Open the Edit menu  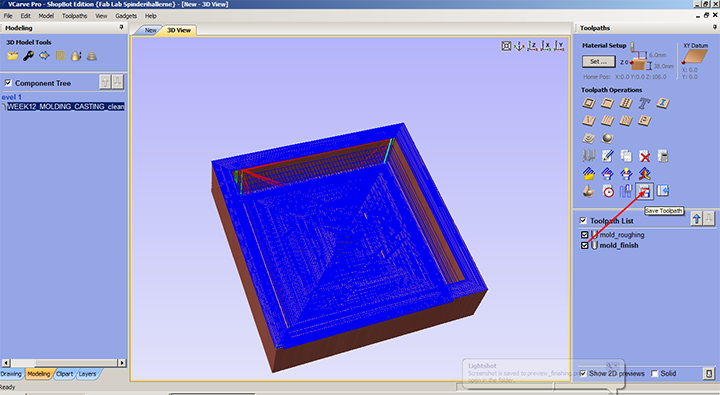tap(26, 16)
